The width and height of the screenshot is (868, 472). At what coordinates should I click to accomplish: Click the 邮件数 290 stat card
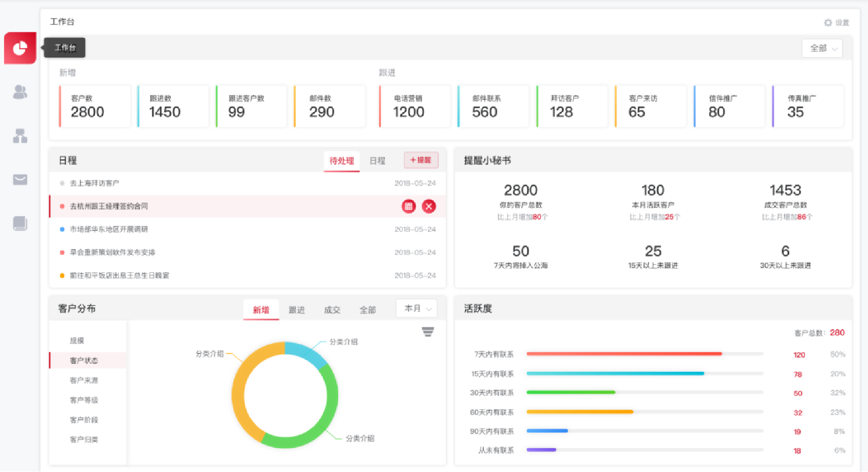coord(329,106)
